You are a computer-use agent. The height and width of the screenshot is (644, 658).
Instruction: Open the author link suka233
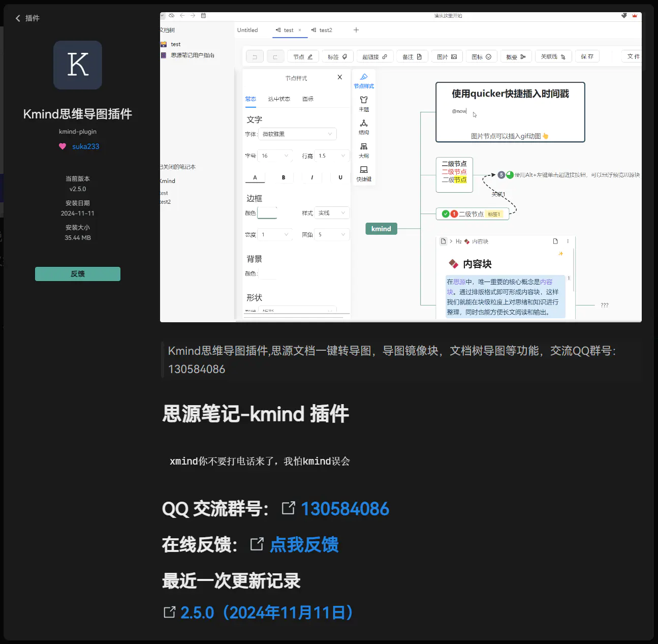[x=85, y=146]
